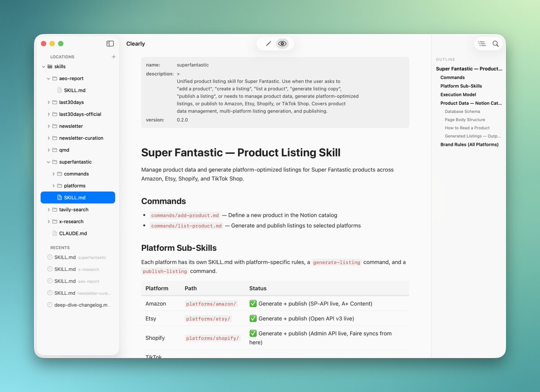
Task: Click the last30days folder icon
Action: pos(55,102)
